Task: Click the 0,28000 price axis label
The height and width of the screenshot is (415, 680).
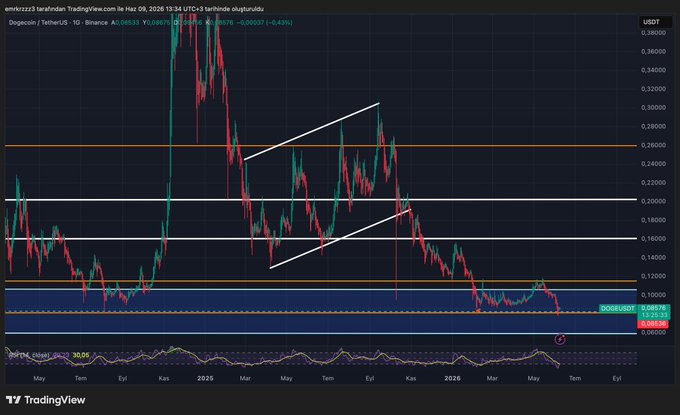Action: pyautogui.click(x=653, y=126)
